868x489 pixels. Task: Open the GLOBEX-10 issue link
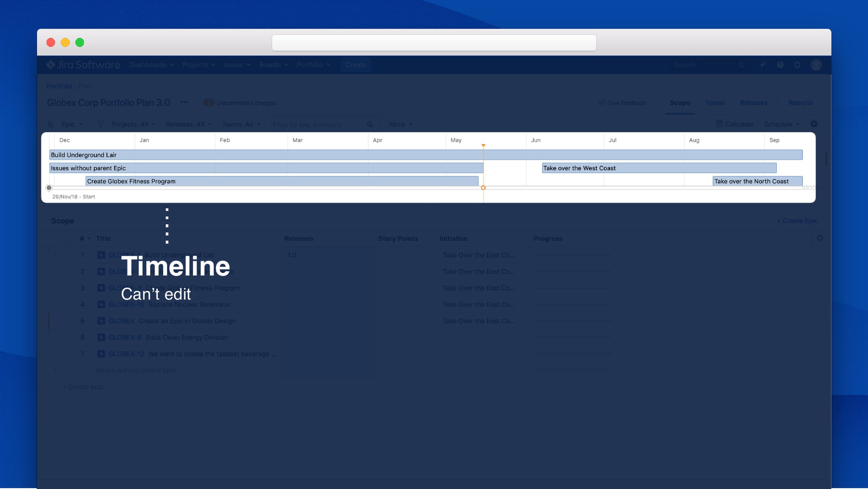click(x=126, y=305)
